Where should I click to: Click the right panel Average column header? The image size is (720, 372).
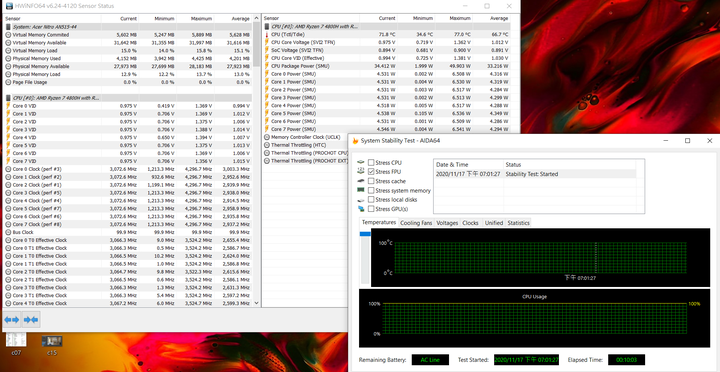pos(491,18)
